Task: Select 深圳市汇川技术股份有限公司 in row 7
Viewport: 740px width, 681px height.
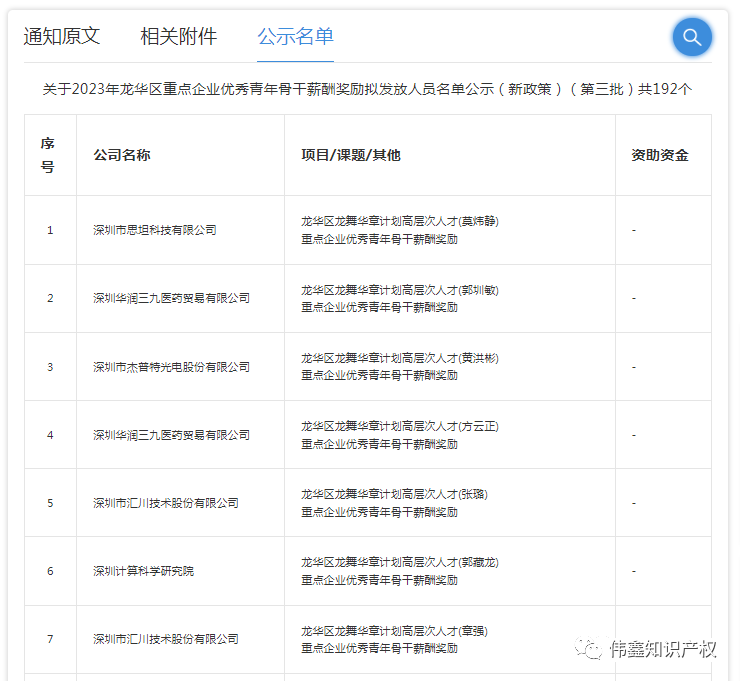Action: pos(166,639)
